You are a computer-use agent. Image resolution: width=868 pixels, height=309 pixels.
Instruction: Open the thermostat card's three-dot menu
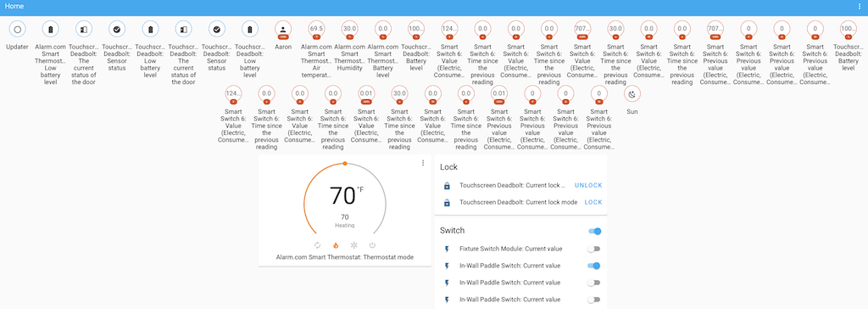pos(423,162)
